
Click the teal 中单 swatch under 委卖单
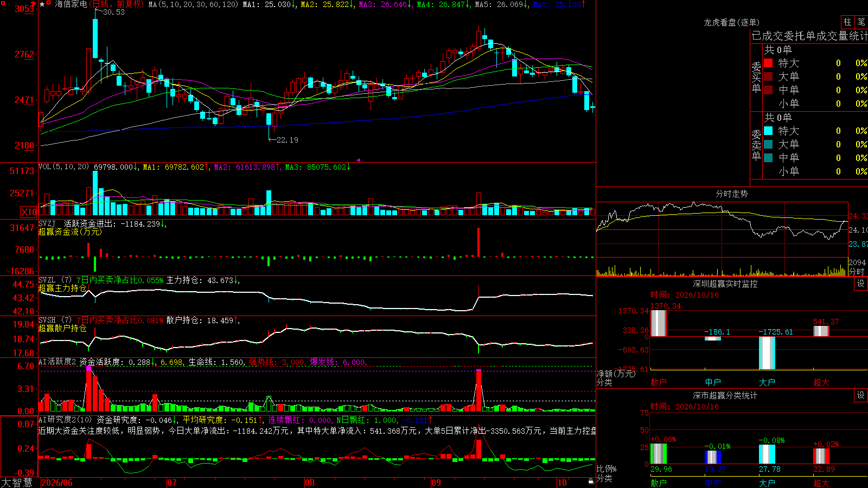click(768, 158)
